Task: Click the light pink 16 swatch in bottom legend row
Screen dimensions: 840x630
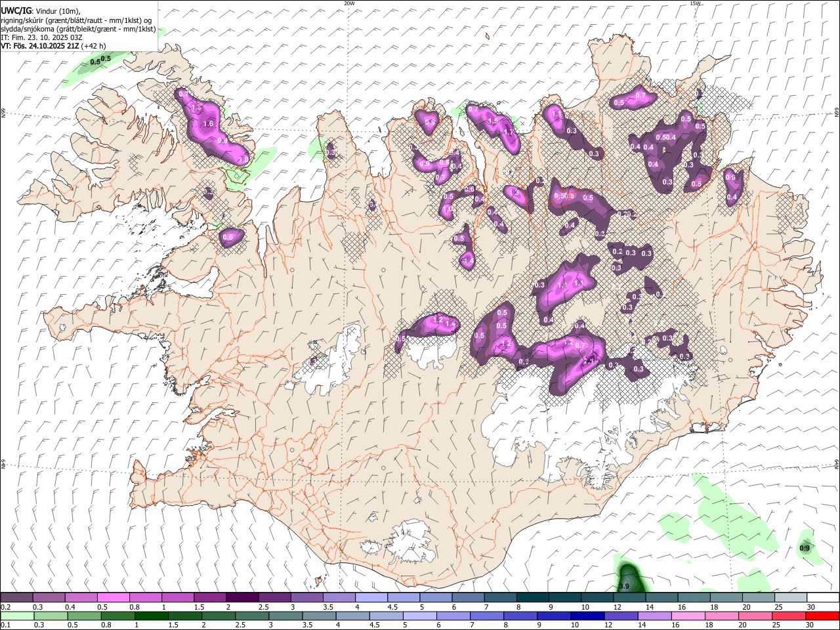Action: 688,616
